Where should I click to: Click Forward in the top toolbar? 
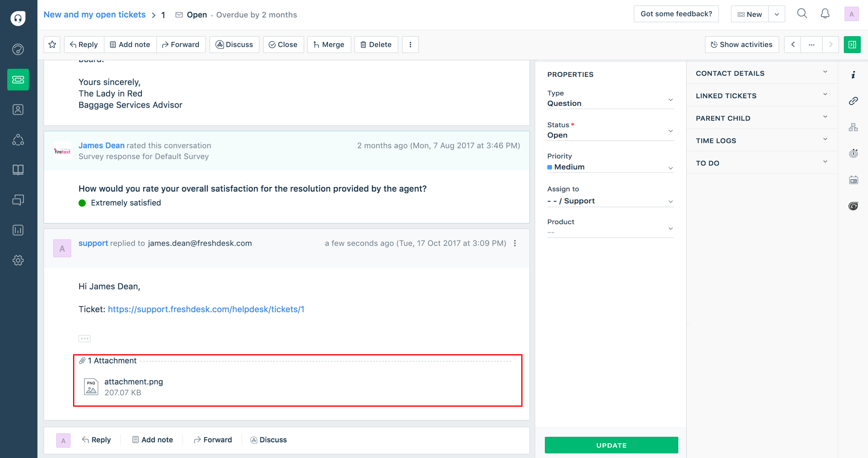[x=181, y=44]
